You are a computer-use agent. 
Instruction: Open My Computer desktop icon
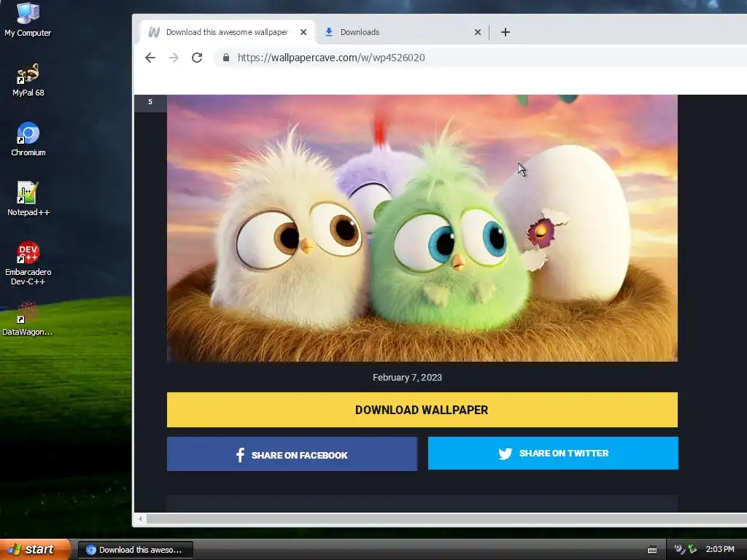click(28, 19)
